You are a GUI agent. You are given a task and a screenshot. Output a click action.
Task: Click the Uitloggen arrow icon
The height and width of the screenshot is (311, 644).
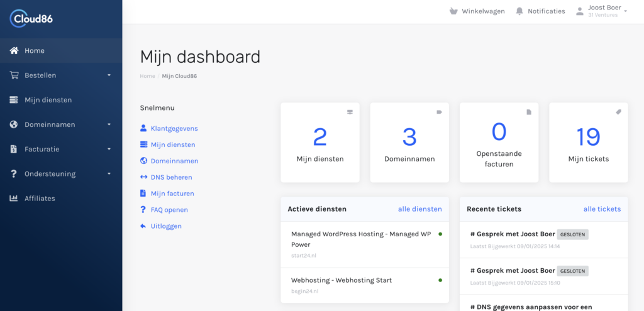click(x=143, y=226)
